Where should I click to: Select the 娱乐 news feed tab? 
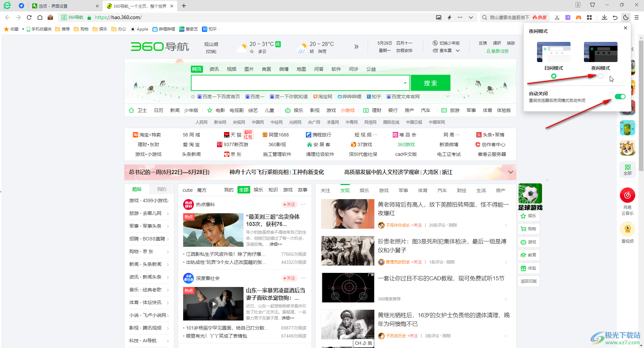pos(364,190)
